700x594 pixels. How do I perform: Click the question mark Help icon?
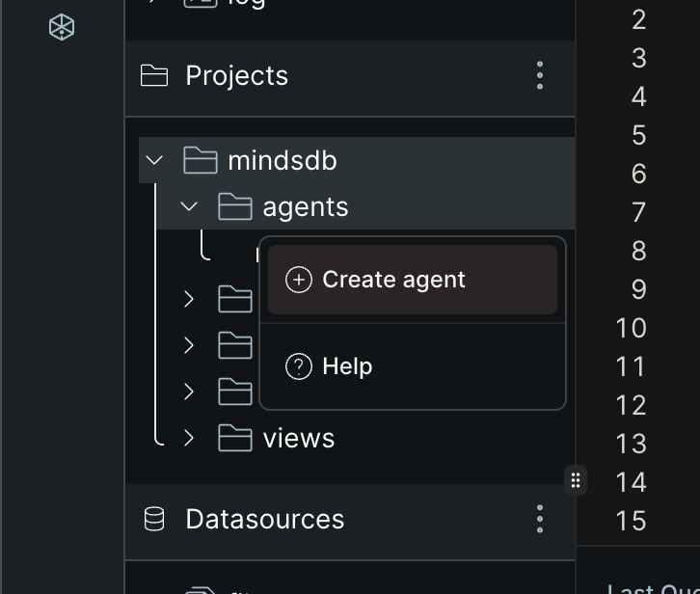point(299,366)
